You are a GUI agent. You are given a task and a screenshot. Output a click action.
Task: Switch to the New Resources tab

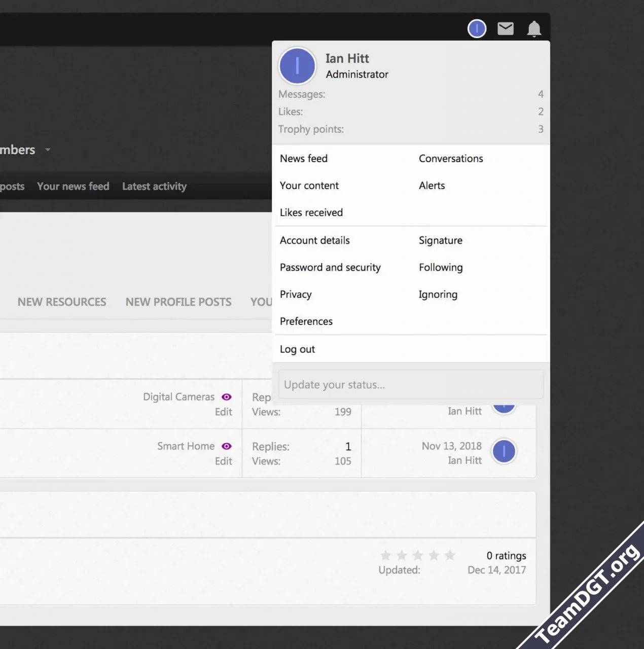click(62, 302)
